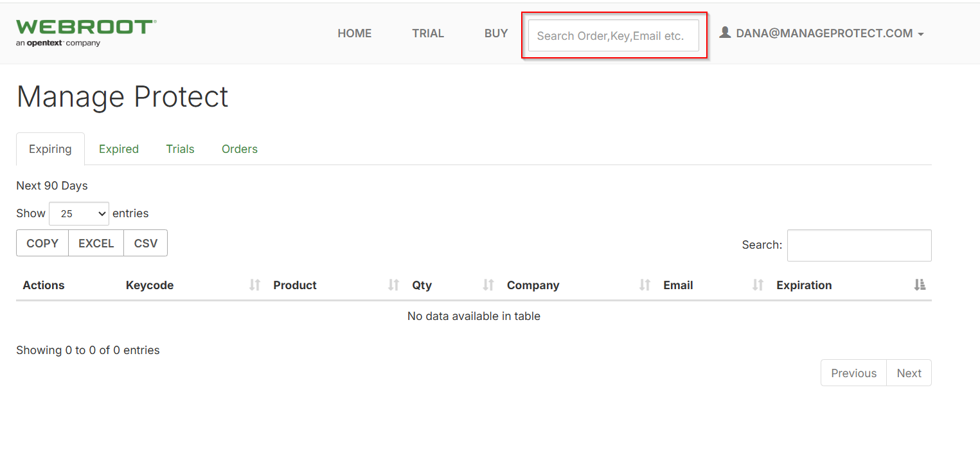The image size is (980, 462).
Task: Click the Previous pagination button
Action: 854,373
